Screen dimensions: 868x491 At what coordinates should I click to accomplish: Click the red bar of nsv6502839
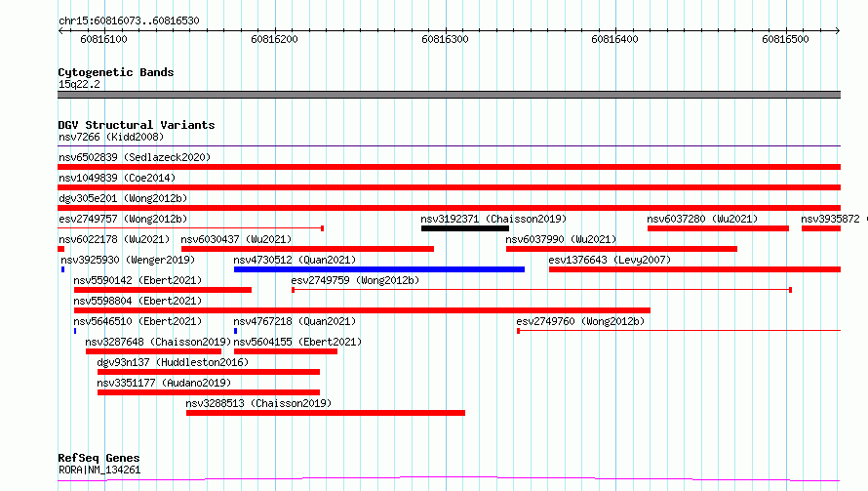click(x=449, y=167)
